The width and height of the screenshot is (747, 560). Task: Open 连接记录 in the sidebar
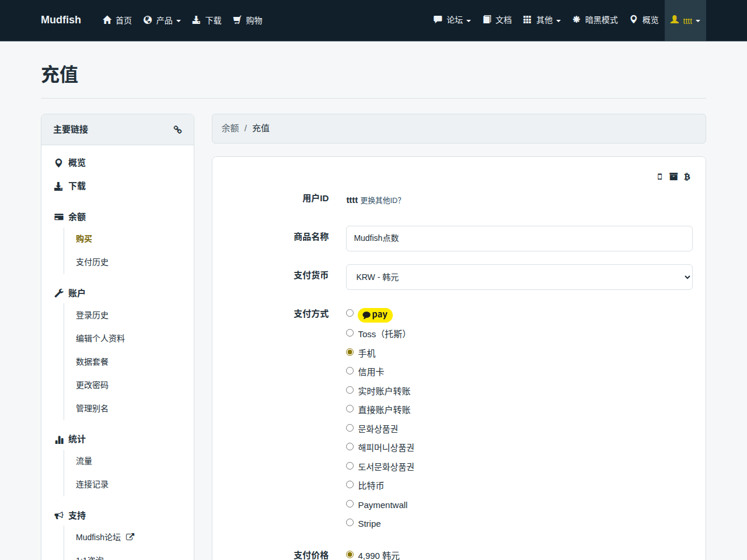click(x=92, y=485)
